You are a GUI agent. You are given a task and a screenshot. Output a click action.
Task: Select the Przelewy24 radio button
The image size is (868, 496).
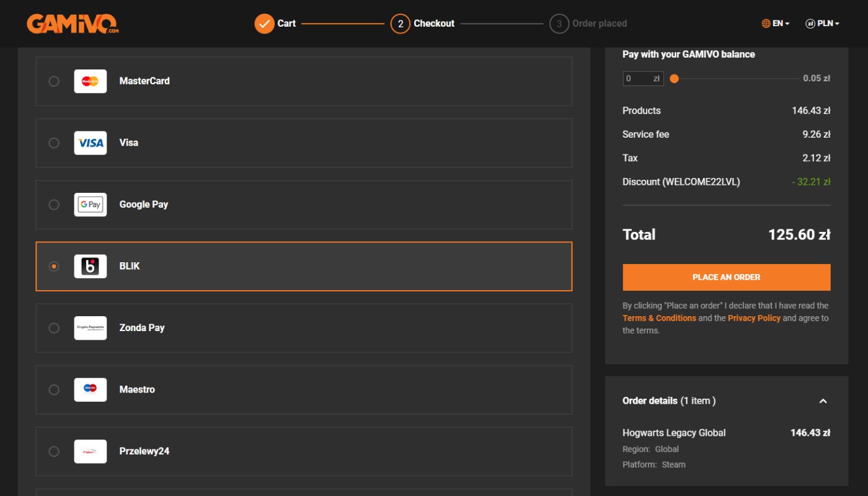pyautogui.click(x=54, y=451)
